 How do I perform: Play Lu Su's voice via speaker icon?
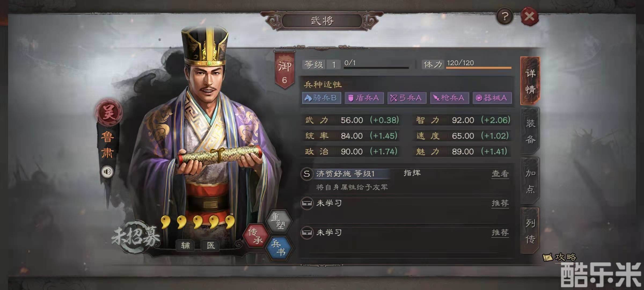[107, 172]
